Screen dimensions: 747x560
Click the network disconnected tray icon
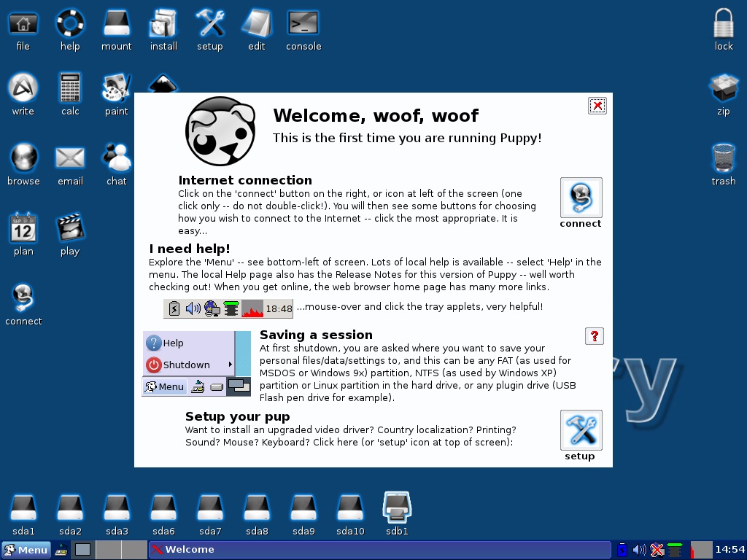pyautogui.click(x=657, y=550)
